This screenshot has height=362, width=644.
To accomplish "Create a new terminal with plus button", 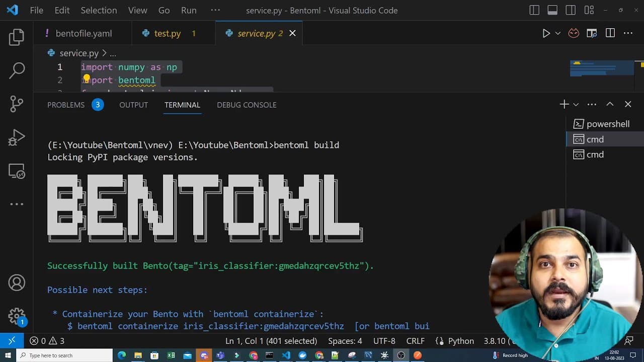I will pos(564,104).
